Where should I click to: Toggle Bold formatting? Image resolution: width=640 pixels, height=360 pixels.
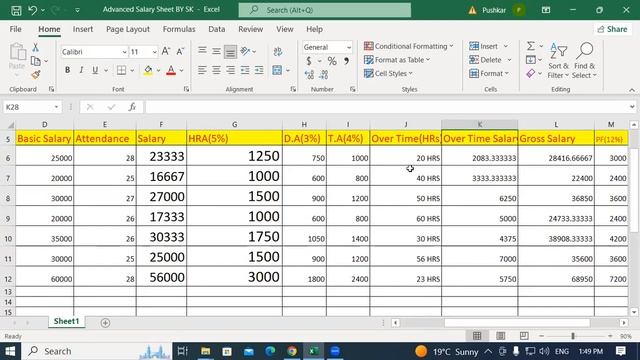67,70
